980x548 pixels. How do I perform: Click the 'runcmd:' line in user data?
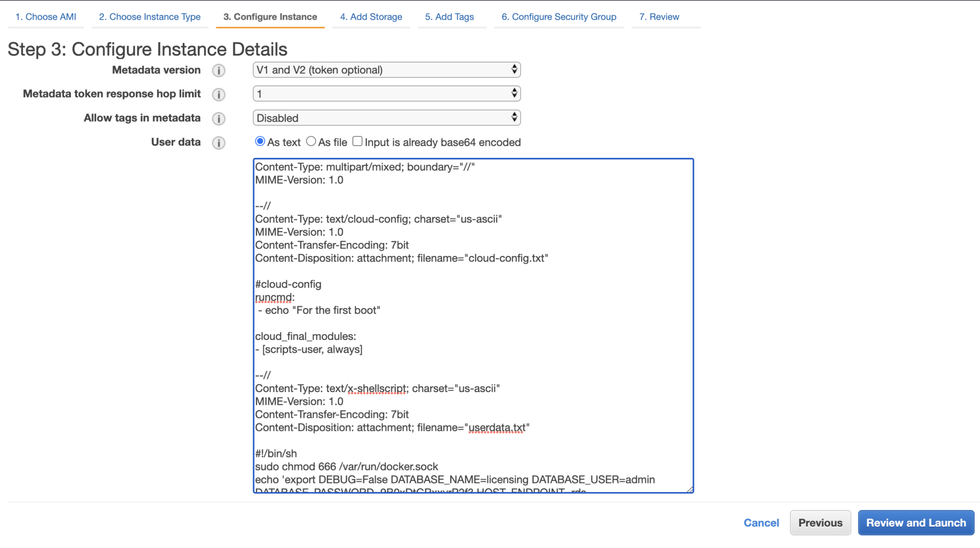(x=275, y=297)
